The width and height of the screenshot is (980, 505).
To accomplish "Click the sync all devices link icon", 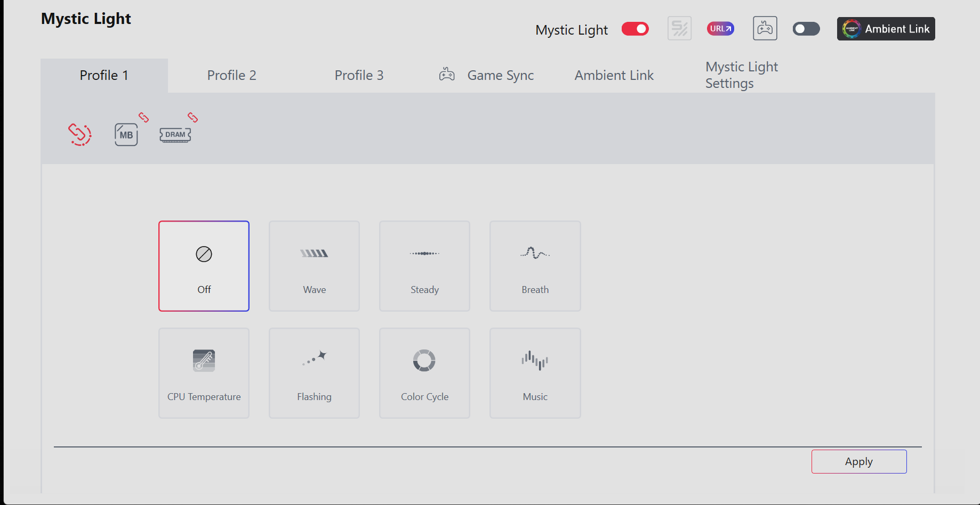I will tap(80, 134).
